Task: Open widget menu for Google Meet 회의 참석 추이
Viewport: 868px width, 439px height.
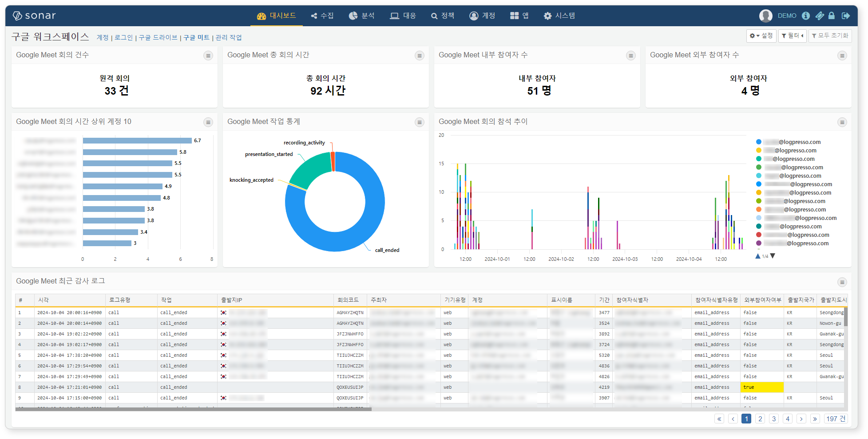Action: click(x=842, y=122)
